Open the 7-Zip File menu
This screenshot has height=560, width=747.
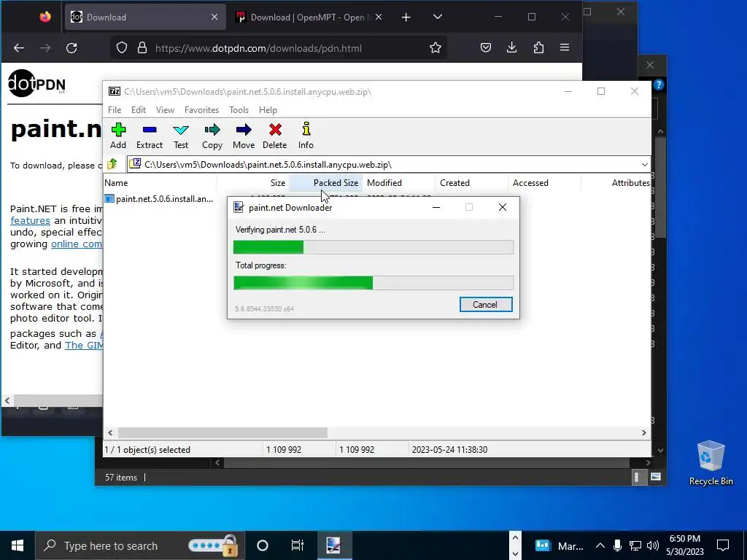[115, 110]
